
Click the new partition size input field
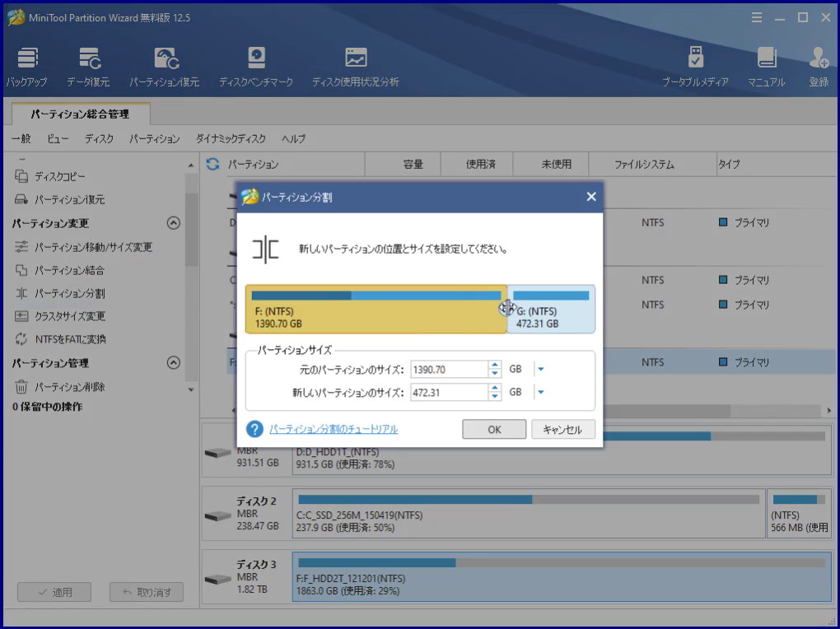[x=450, y=392]
